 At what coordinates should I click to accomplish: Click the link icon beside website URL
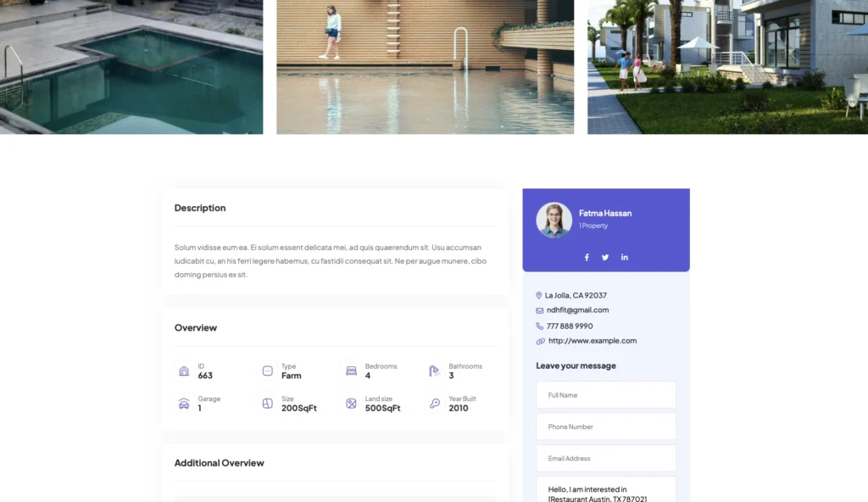click(x=540, y=341)
